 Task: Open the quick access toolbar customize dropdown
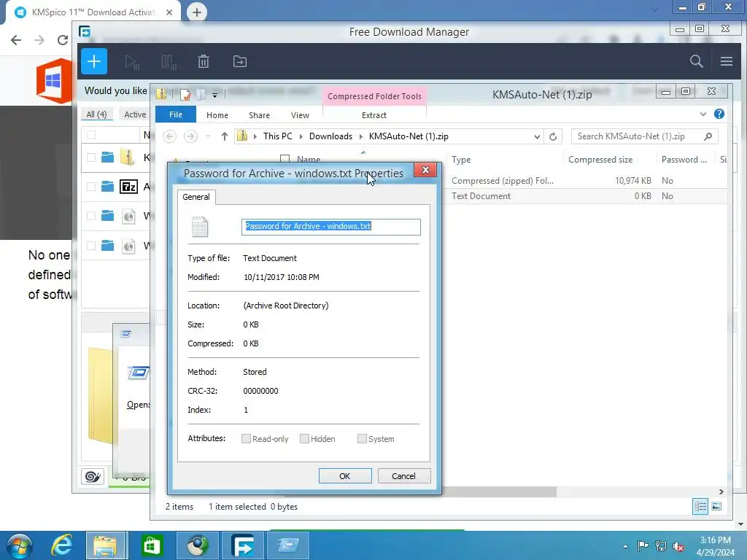click(215, 96)
